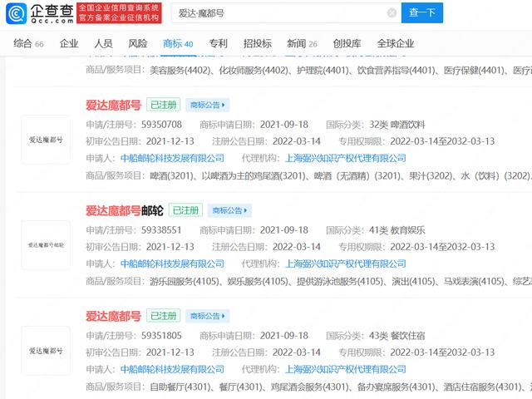Open the 全球企业 tab

click(396, 43)
